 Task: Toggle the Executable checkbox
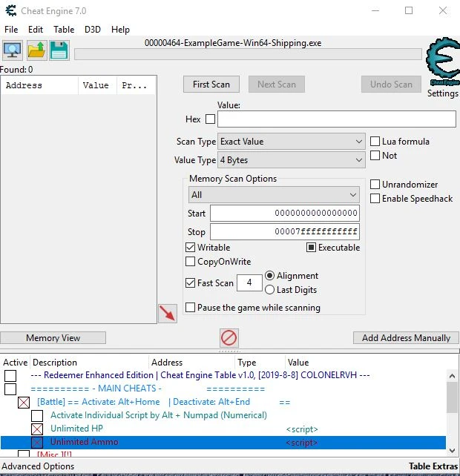(311, 248)
